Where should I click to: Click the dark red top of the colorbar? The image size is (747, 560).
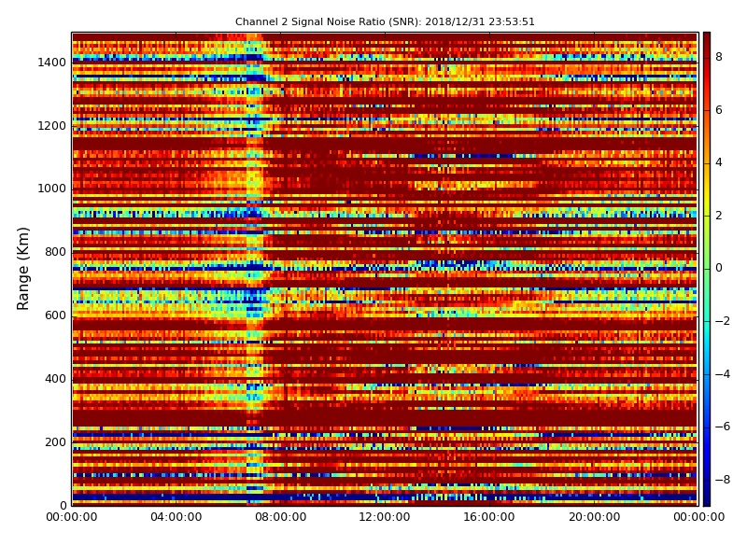pyautogui.click(x=707, y=38)
